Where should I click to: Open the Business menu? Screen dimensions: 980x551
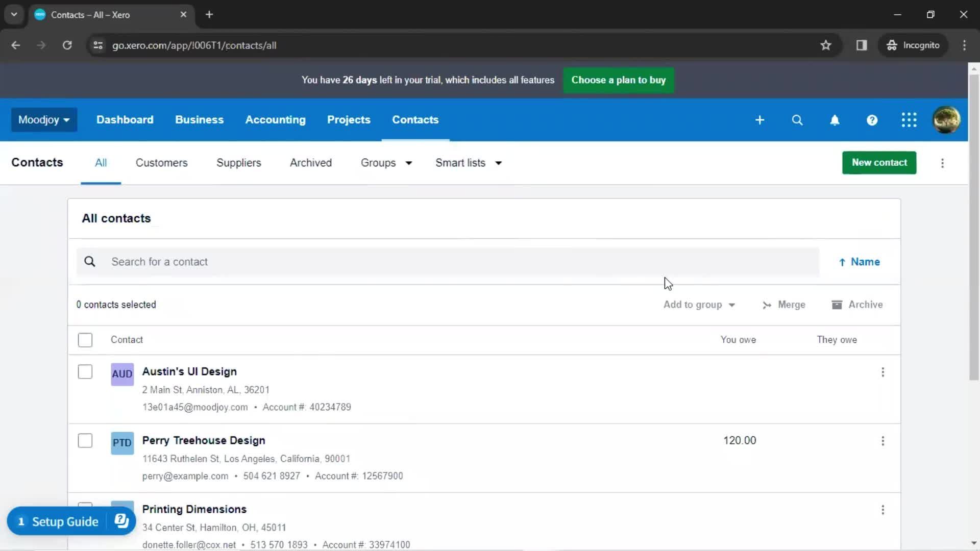tap(200, 119)
